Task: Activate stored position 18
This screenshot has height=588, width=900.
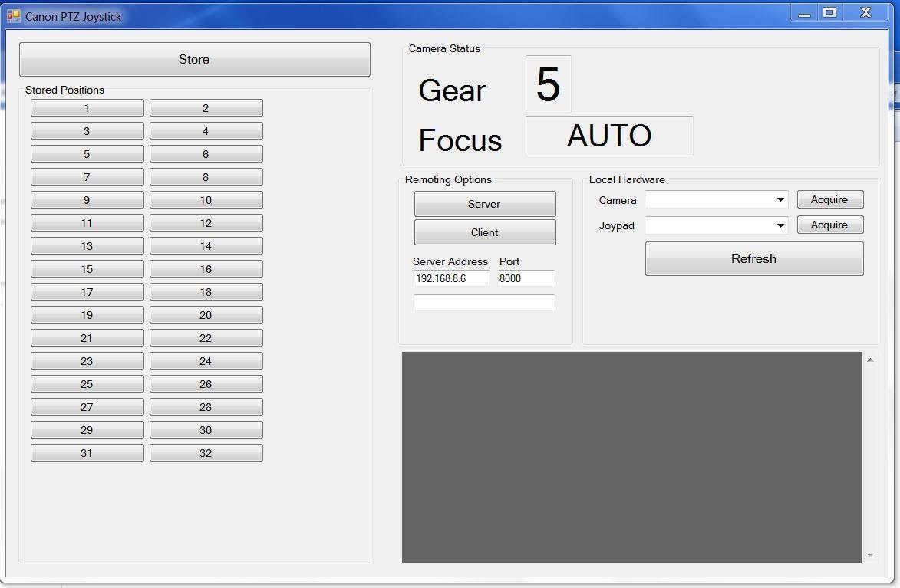Action: coord(206,291)
